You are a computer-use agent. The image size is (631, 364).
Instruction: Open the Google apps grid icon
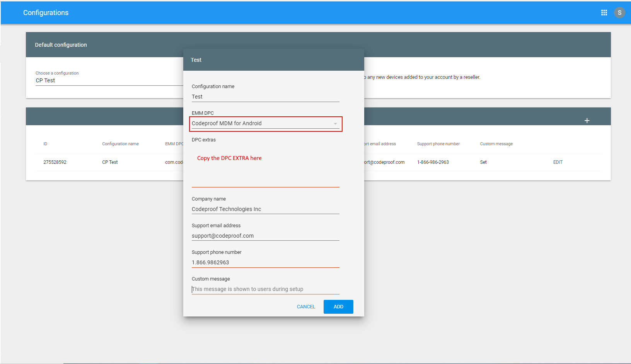(604, 13)
